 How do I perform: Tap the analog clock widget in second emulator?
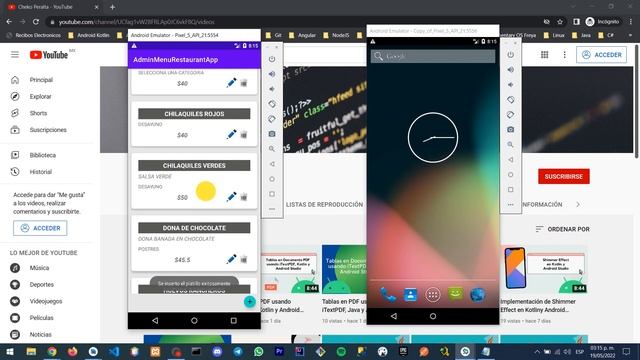pyautogui.click(x=433, y=138)
